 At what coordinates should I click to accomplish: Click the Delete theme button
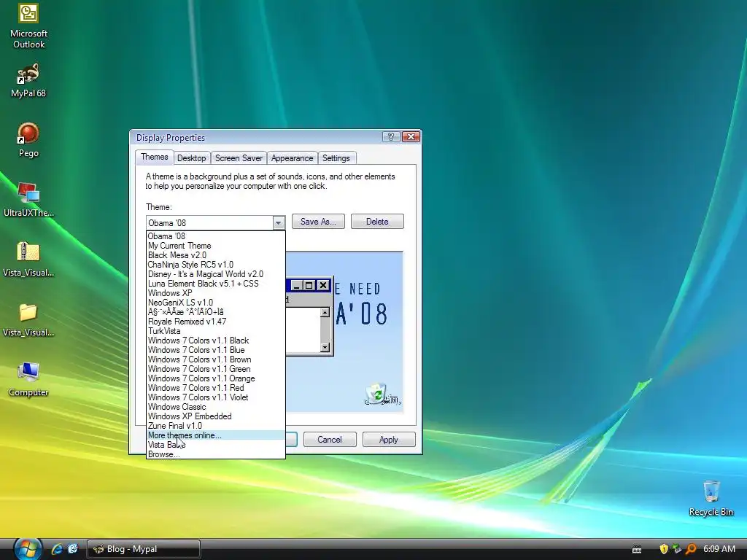point(377,222)
